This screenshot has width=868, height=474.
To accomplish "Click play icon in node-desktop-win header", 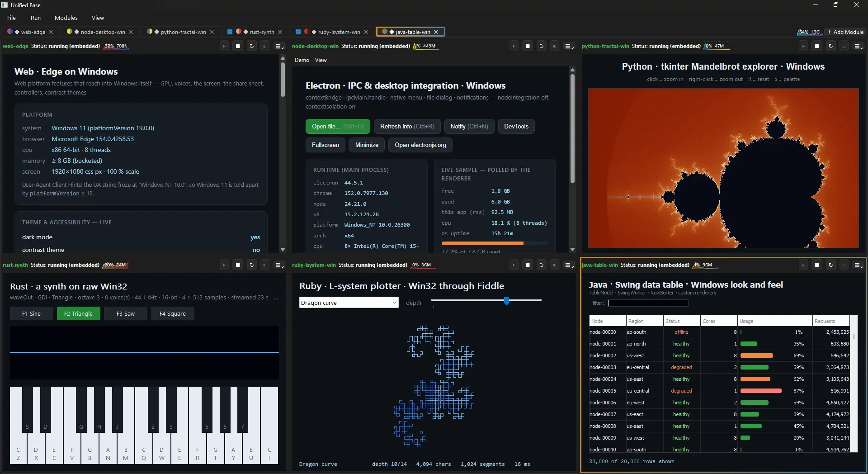I will (514, 46).
